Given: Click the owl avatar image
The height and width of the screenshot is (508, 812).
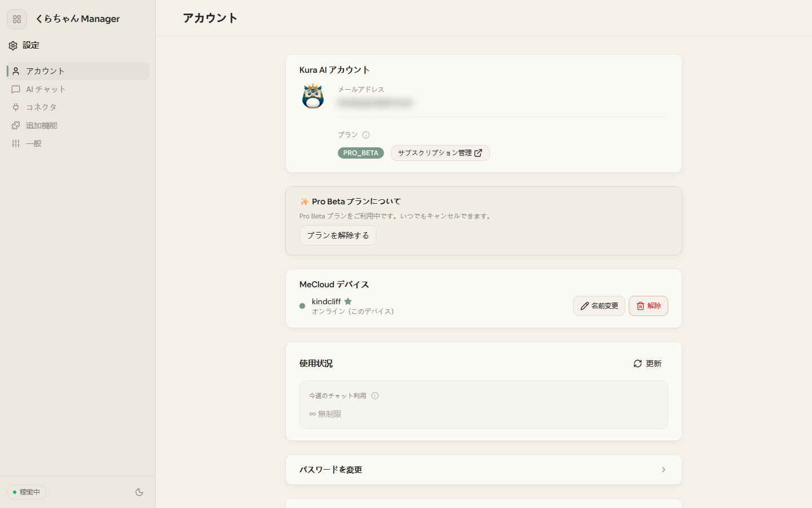Looking at the screenshot, I should 313,97.
